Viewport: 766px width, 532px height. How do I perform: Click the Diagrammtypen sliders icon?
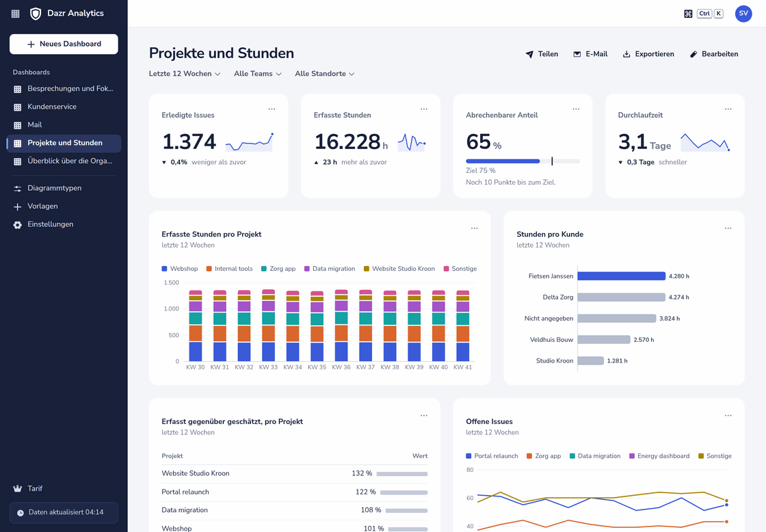pyautogui.click(x=18, y=189)
